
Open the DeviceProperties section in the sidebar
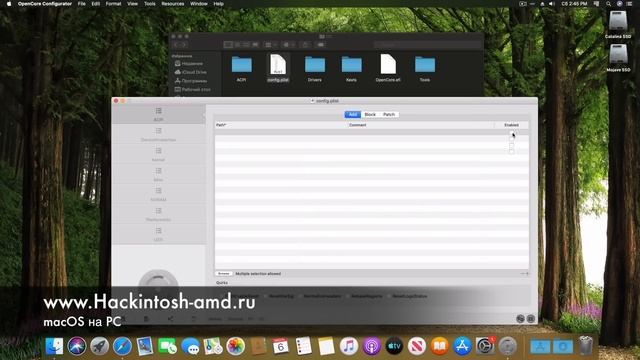[x=158, y=134]
